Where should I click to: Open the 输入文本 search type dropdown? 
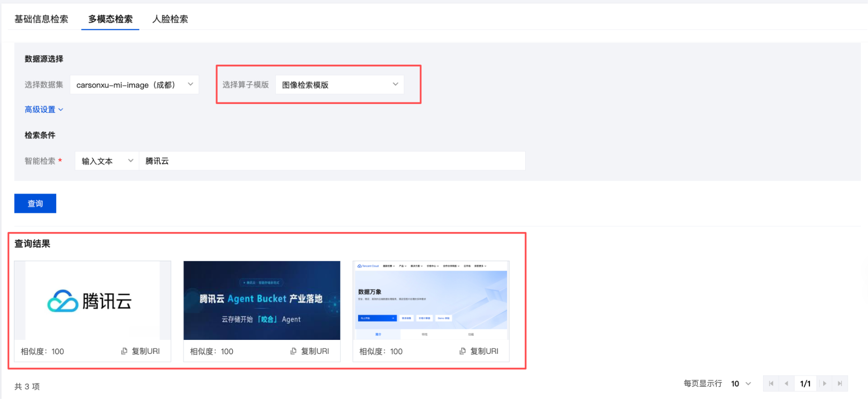point(107,161)
